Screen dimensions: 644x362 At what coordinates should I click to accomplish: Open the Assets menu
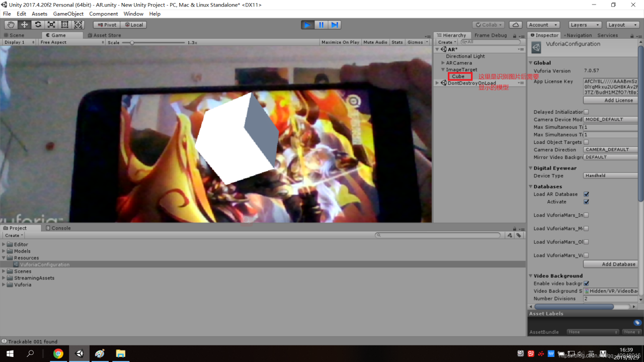[x=39, y=14]
